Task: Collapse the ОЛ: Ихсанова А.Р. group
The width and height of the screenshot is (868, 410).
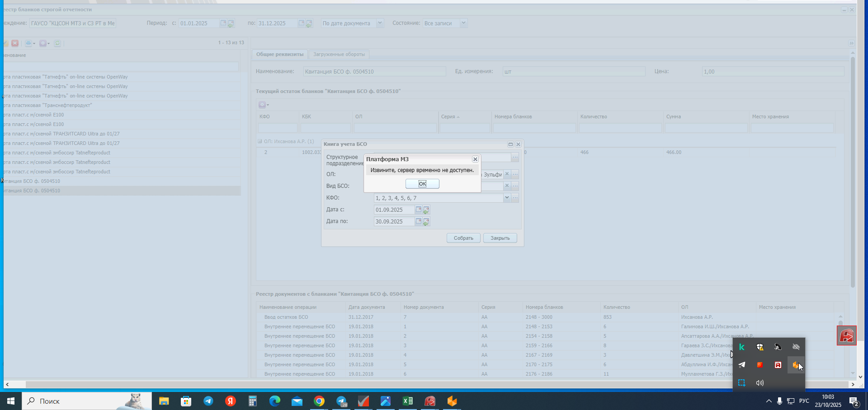Action: pyautogui.click(x=260, y=141)
